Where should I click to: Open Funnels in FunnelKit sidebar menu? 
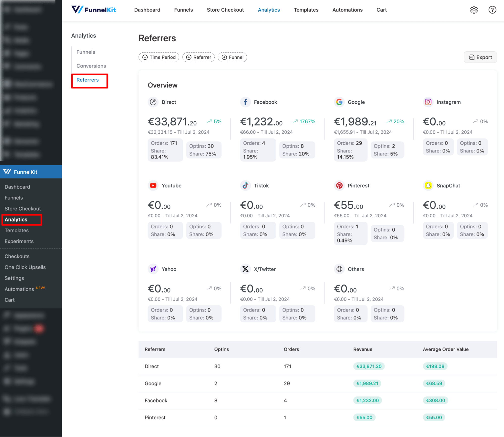click(x=14, y=198)
